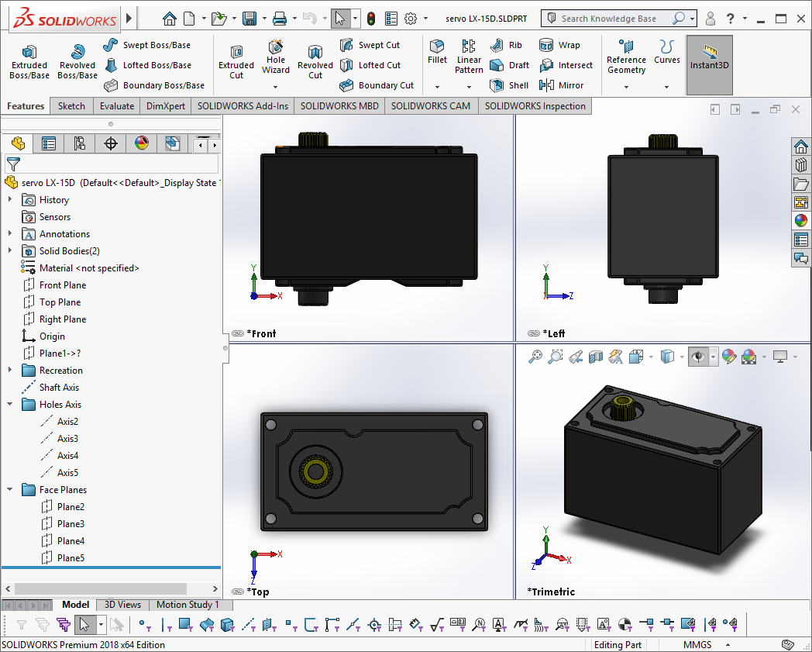
Task: Apply the Fillet tool
Action: point(437,52)
